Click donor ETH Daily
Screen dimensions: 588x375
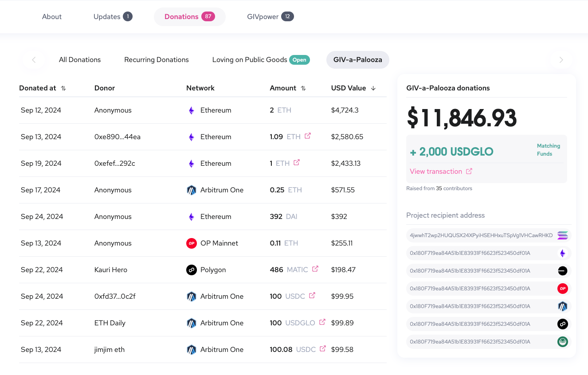coord(110,323)
